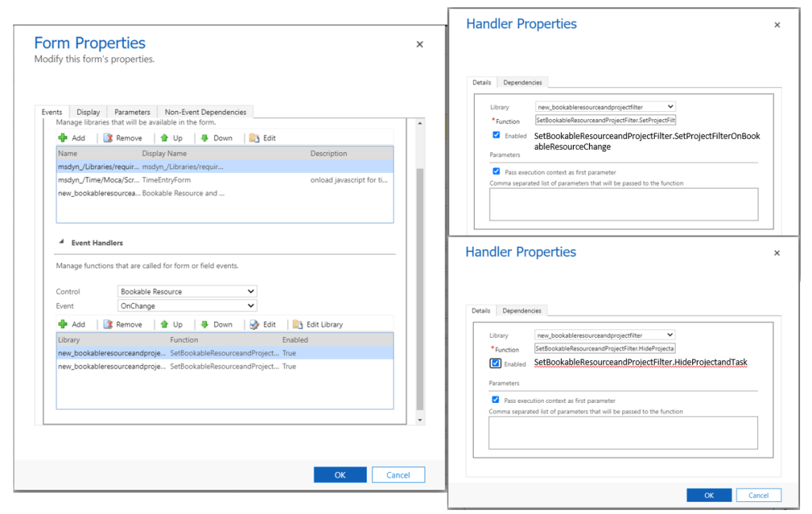Click parameters text box in upper handler dialog
812x514 pixels.
[623, 204]
